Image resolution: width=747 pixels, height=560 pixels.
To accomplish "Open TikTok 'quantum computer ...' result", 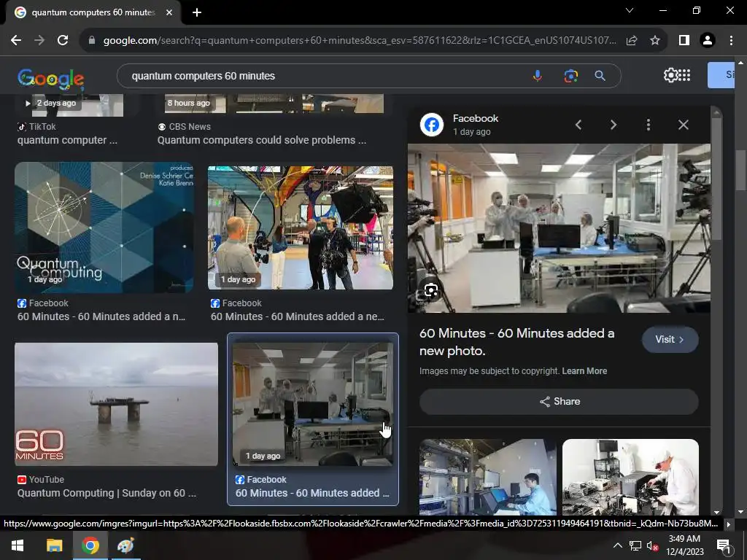I will (x=67, y=140).
